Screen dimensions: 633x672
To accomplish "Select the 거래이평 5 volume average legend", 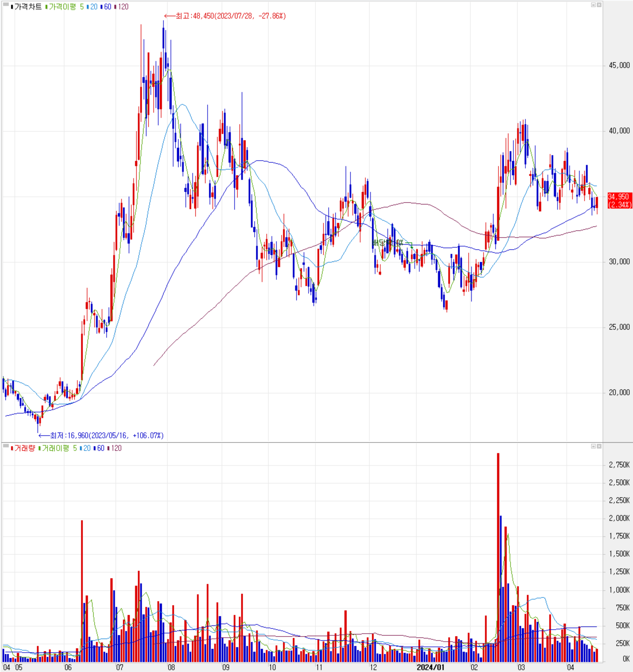I will pos(58,448).
